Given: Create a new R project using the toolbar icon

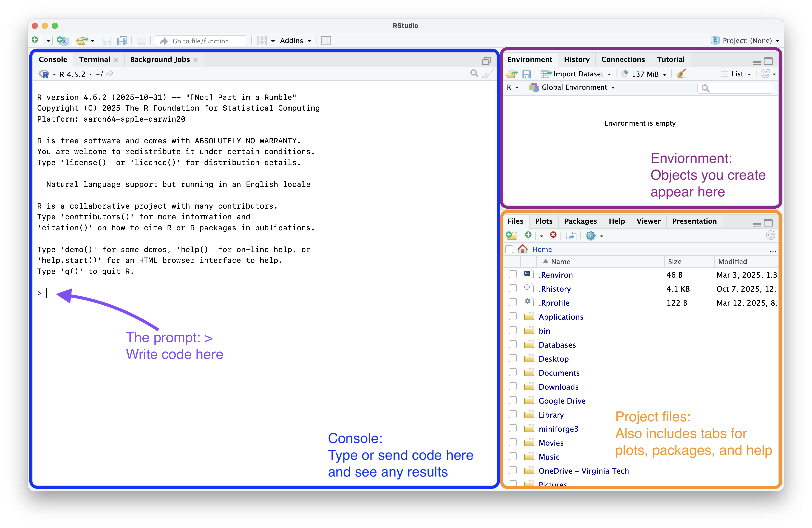Looking at the screenshot, I should click(x=62, y=40).
